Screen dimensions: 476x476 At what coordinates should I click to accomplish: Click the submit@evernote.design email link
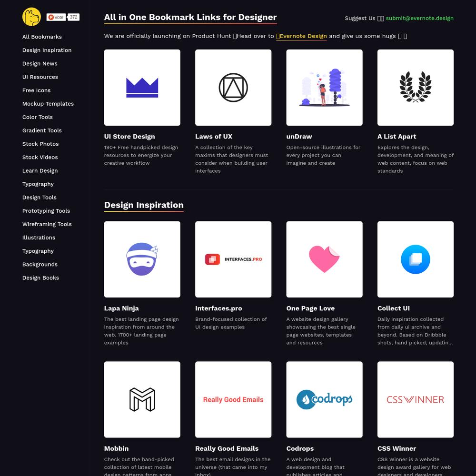point(419,18)
